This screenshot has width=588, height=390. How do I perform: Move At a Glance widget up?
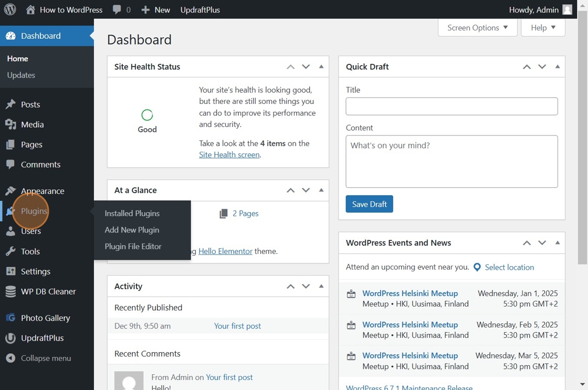click(x=291, y=190)
